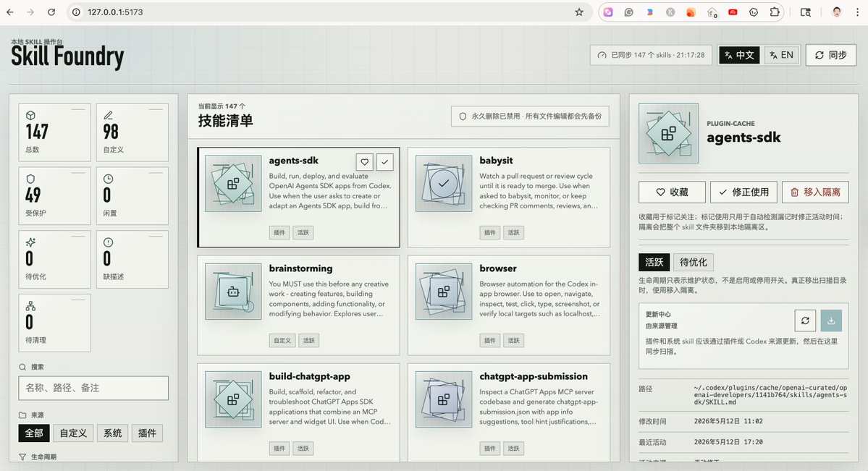This screenshot has width=868, height=471.
Task: Click the 移入隔离 quarantine button
Action: (x=815, y=192)
